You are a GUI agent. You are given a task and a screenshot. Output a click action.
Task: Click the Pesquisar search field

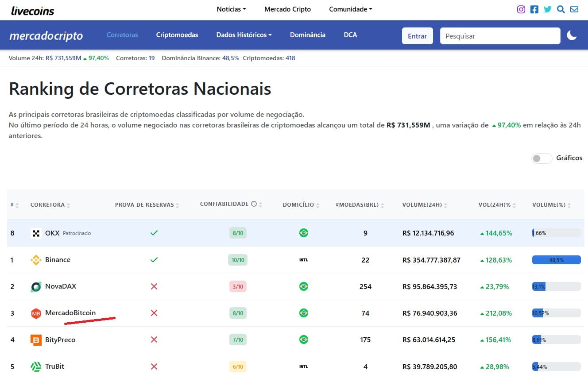500,36
